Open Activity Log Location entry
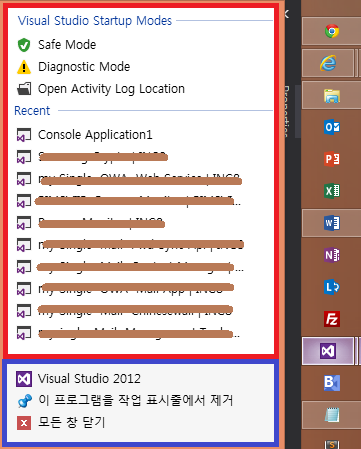Screen dimensions: 361x449 pos(111,89)
